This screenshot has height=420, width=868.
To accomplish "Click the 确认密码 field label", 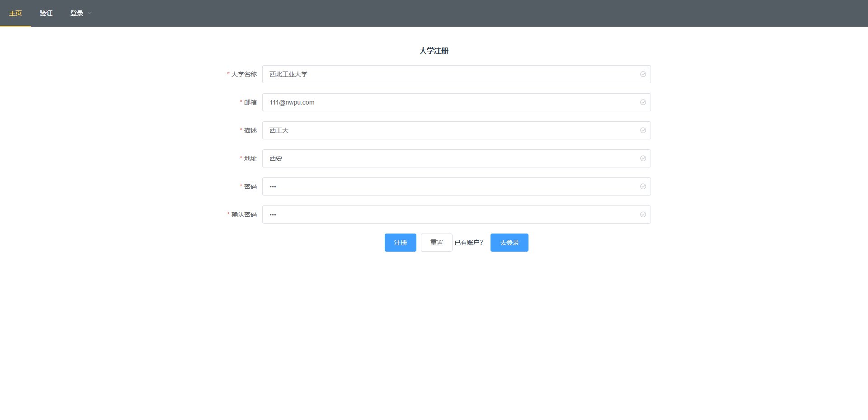I will 244,215.
